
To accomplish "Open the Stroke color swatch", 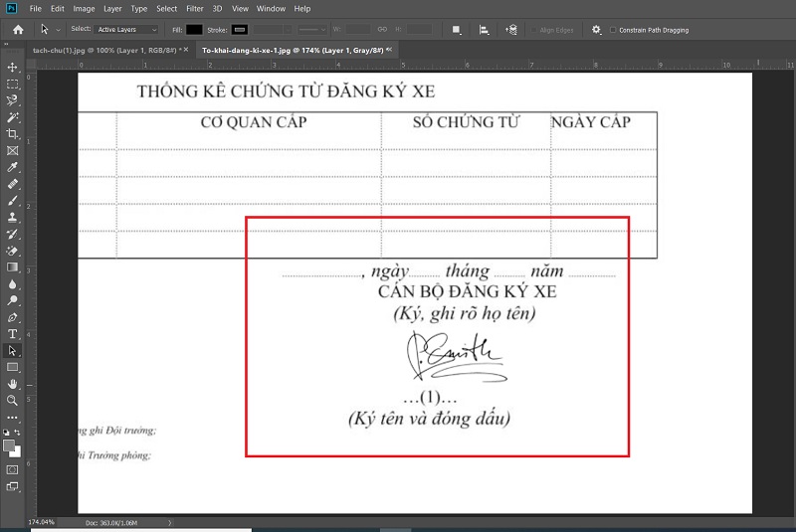I will (x=240, y=30).
